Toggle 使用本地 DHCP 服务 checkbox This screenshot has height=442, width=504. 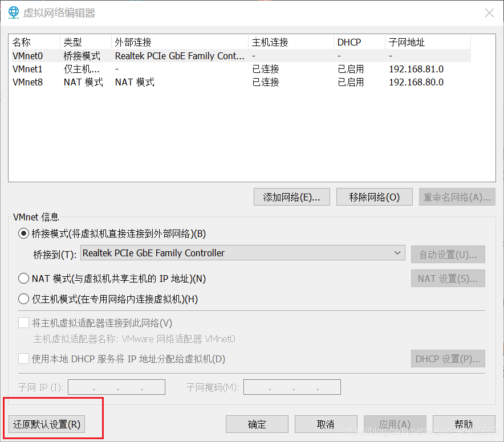click(x=23, y=358)
